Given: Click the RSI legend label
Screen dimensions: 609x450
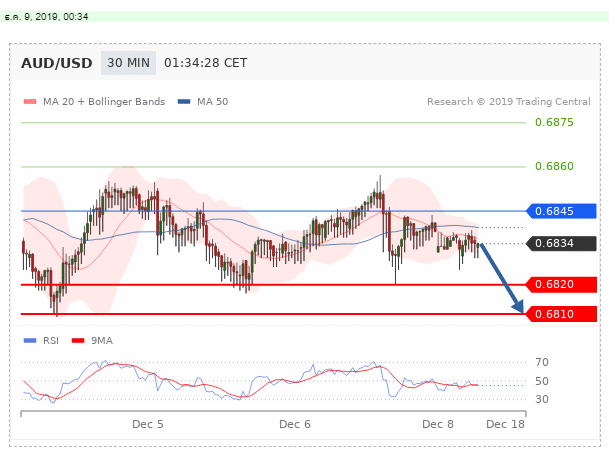Looking at the screenshot, I should (x=51, y=341).
